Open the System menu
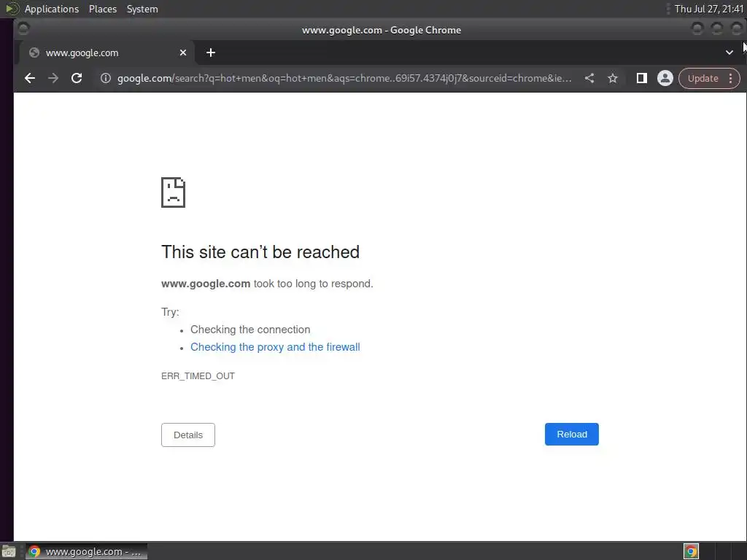The height and width of the screenshot is (560, 747). 142,9
